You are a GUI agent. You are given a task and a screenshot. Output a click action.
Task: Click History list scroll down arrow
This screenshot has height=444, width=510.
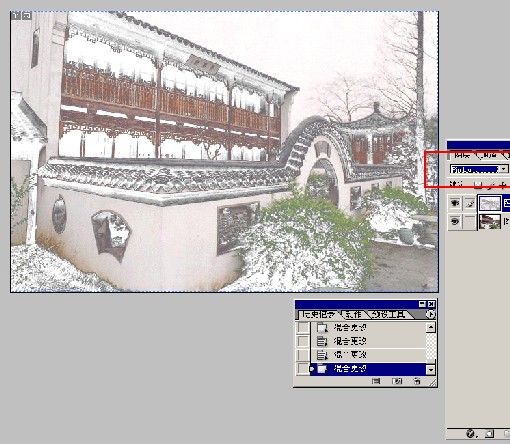point(431,369)
